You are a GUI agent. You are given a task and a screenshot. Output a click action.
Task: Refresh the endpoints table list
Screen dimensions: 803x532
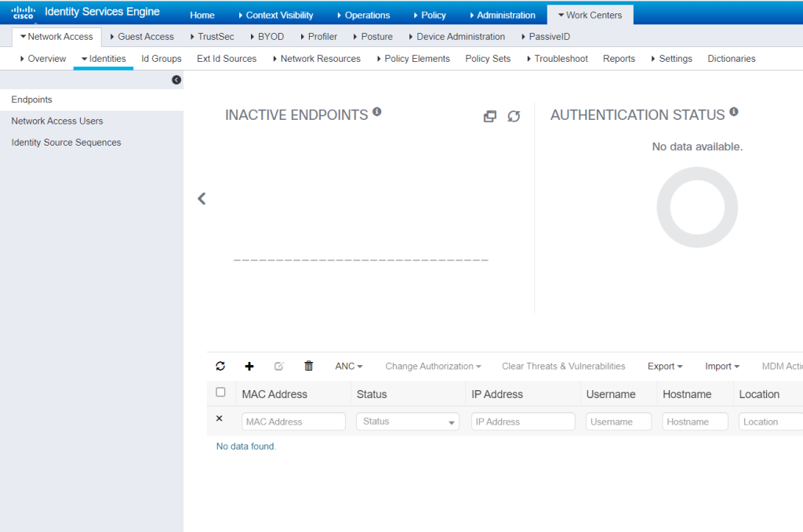220,366
